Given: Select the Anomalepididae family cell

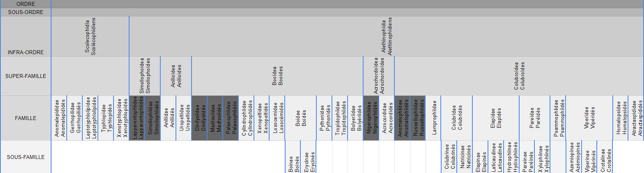Looking at the screenshot, I should pos(59,118).
